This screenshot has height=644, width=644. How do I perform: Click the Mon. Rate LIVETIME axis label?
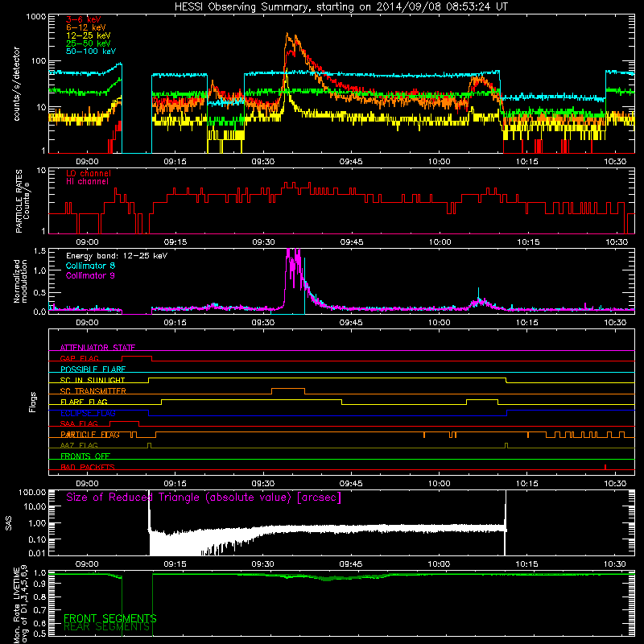point(20,605)
